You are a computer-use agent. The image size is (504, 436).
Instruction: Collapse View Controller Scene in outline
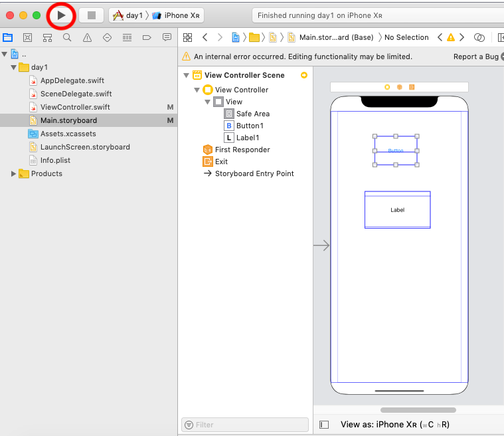pyautogui.click(x=186, y=75)
